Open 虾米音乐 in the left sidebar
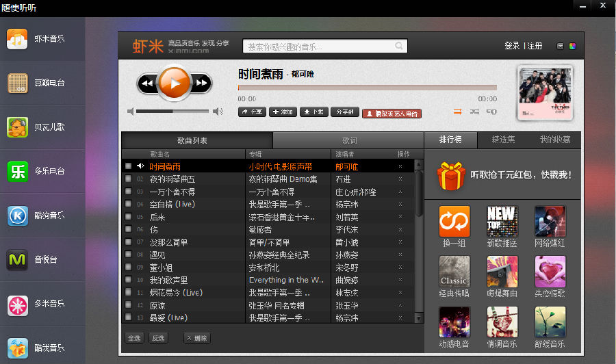Image resolution: width=616 pixels, height=364 pixels. [x=41, y=39]
